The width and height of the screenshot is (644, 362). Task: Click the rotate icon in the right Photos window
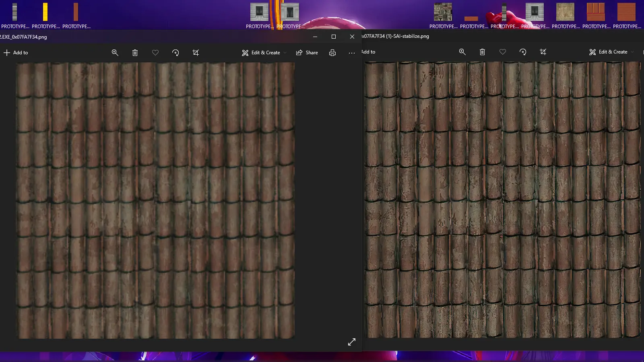coord(523,52)
